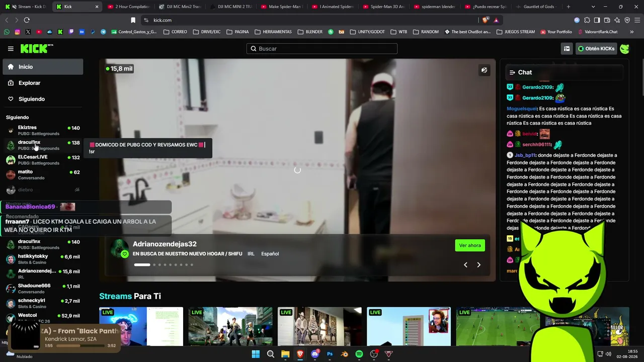
Task: Toggle the follow heart on Adrianozendejas32 avatar
Action: click(x=125, y=254)
